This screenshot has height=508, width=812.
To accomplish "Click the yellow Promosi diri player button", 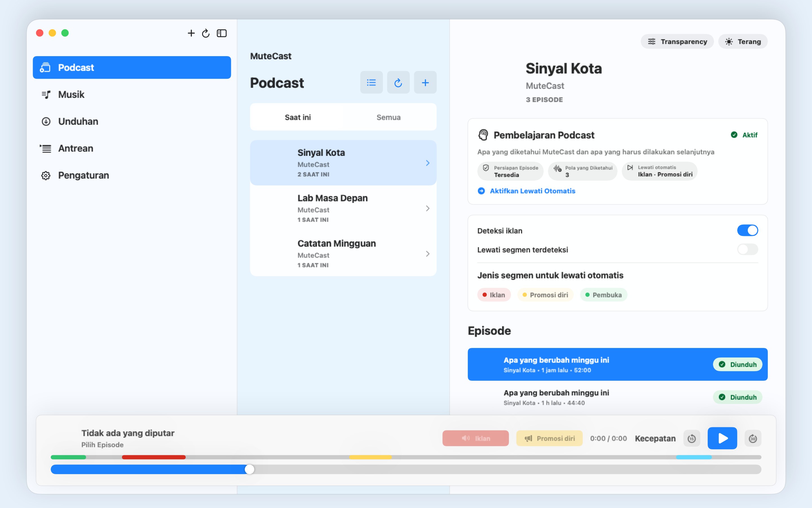I will pyautogui.click(x=549, y=438).
